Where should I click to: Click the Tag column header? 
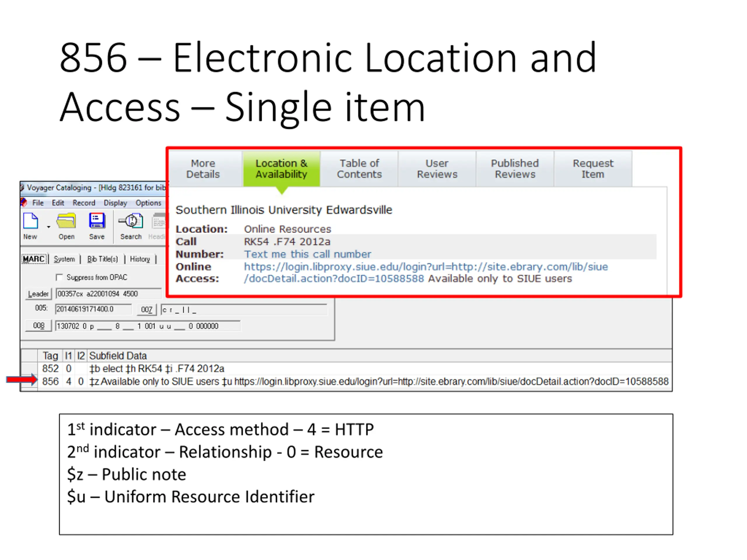50,356
